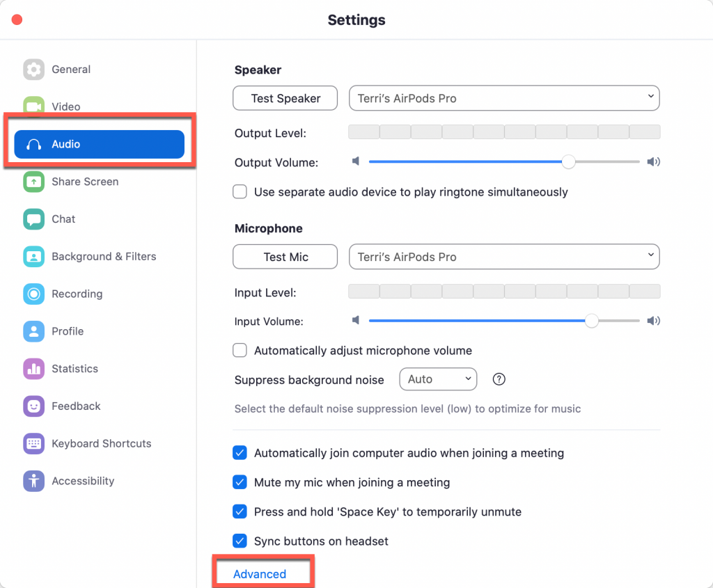Screen dimensions: 713x588
Task: Click the Recording icon in sidebar
Action: coord(33,294)
